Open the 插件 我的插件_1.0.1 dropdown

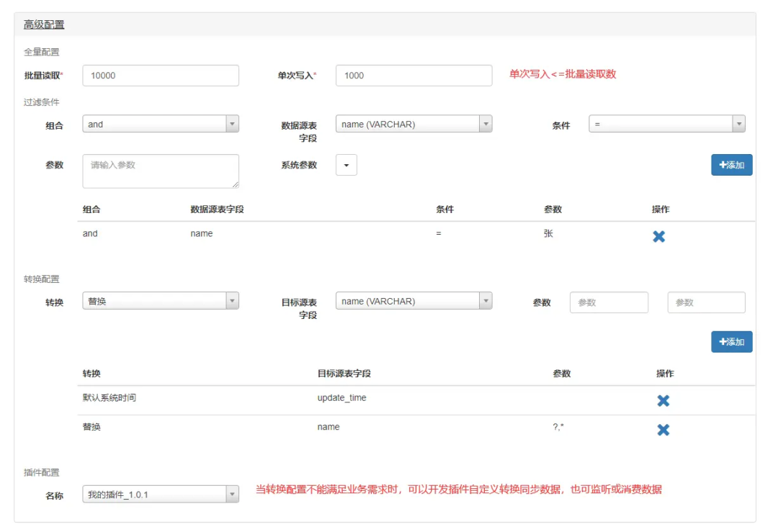pos(161,495)
